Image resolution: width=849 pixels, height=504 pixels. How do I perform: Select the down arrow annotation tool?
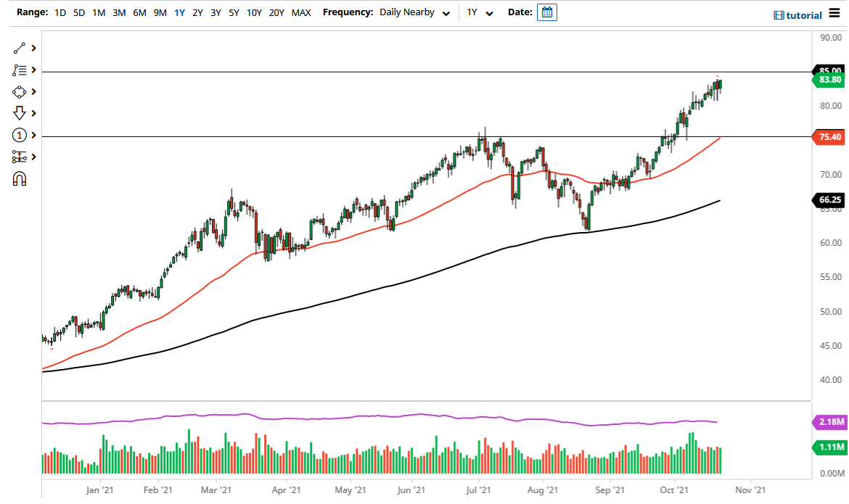[20, 113]
